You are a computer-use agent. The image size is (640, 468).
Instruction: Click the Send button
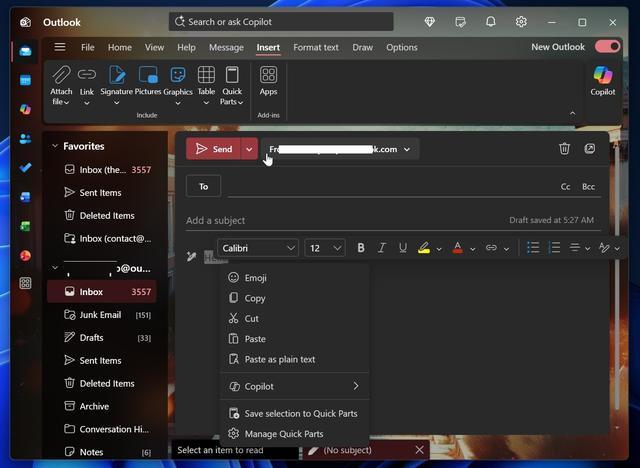(x=214, y=149)
